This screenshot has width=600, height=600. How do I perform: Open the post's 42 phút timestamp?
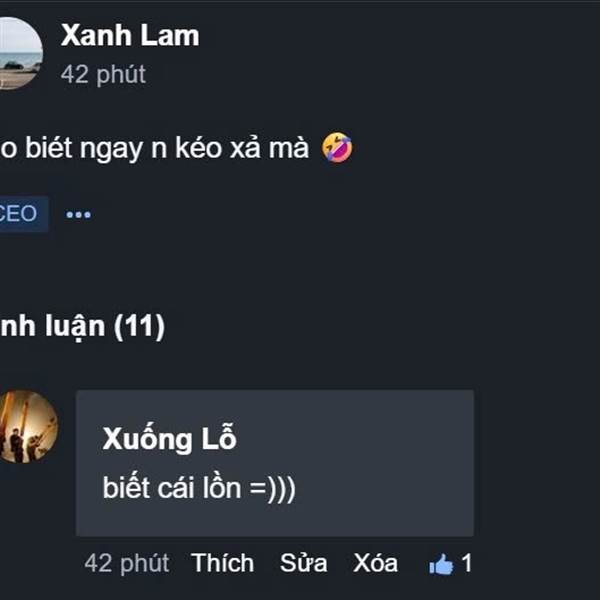[x=103, y=74]
